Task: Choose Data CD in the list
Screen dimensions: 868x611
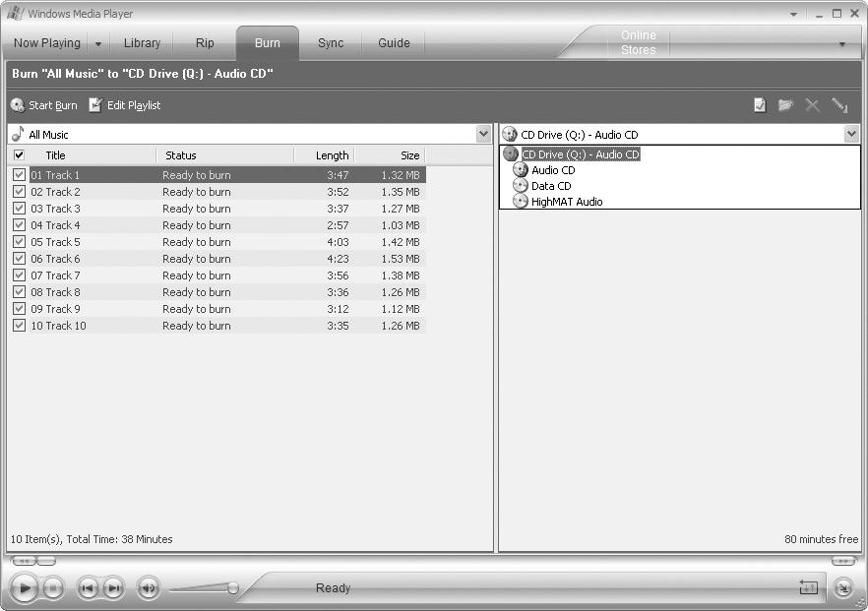Action: [x=551, y=186]
